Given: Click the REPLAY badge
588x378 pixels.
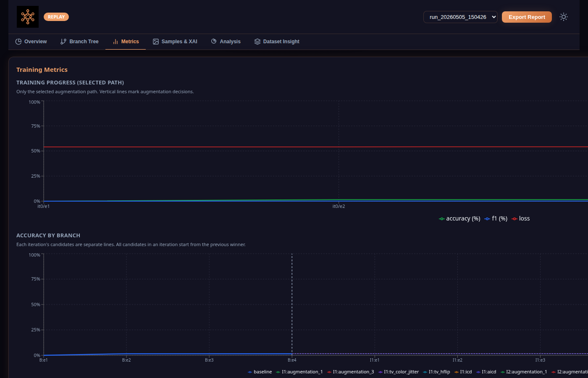Looking at the screenshot, I should (56, 17).
